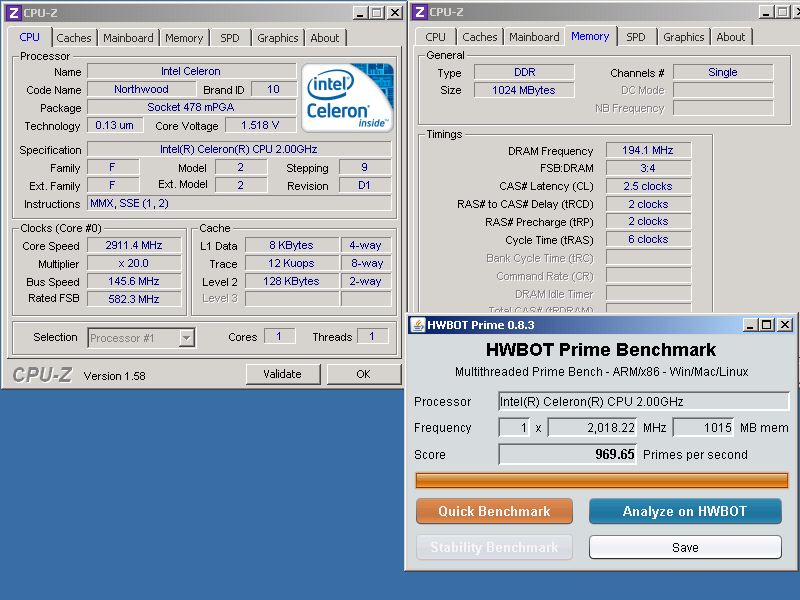Click the FSB:DRAM ratio 3:4
The height and width of the screenshot is (600, 800).
point(648,168)
